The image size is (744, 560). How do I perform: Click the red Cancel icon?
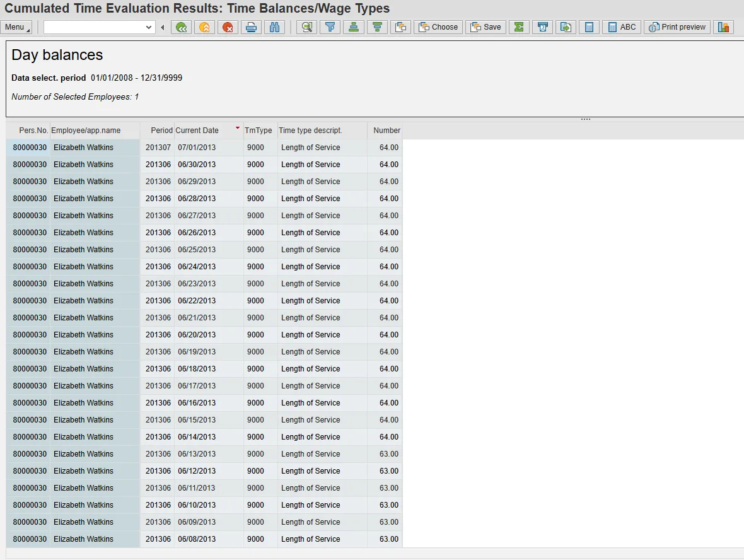coord(228,27)
